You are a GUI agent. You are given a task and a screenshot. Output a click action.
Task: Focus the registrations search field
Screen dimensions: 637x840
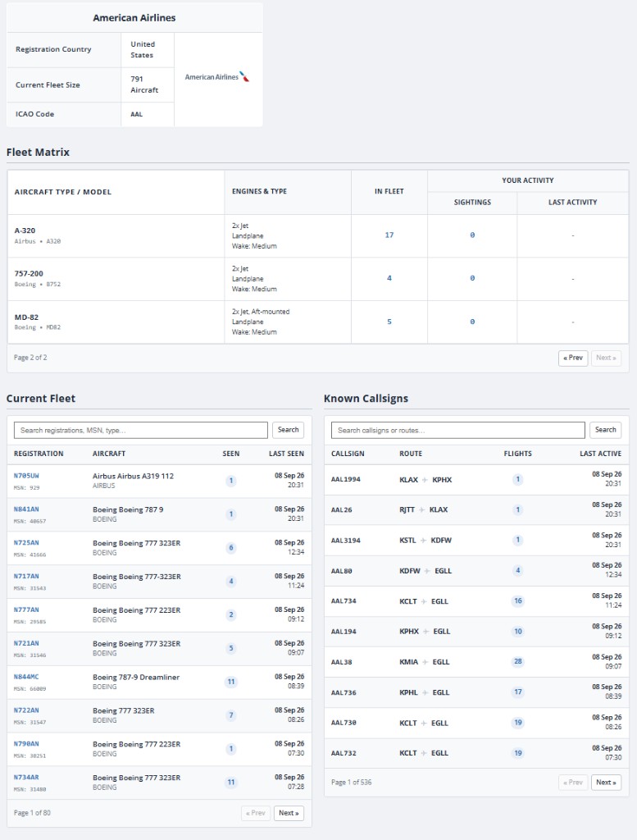(x=141, y=430)
